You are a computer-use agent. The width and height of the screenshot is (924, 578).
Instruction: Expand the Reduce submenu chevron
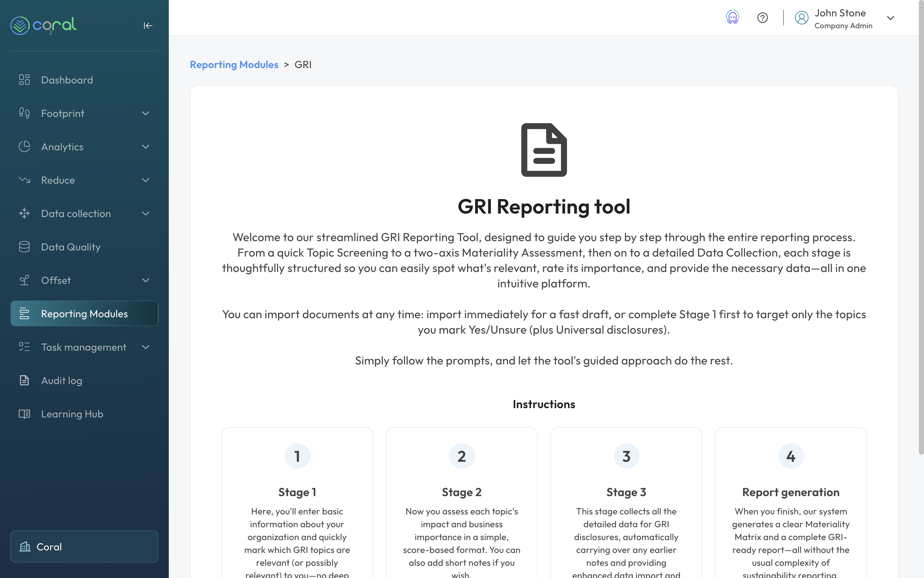145,180
